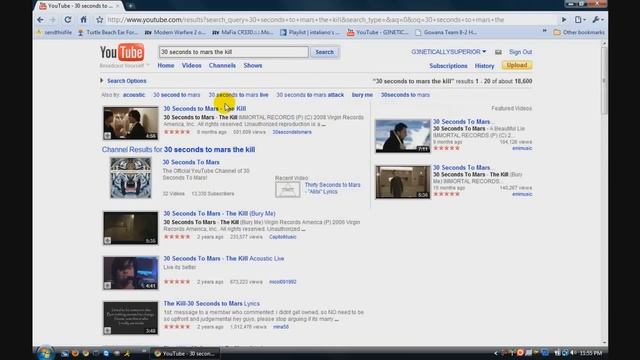Open 'The Kill-30 Seconds to Mars Lyrics' link
Screen dimensions: 640x360
tap(211, 303)
